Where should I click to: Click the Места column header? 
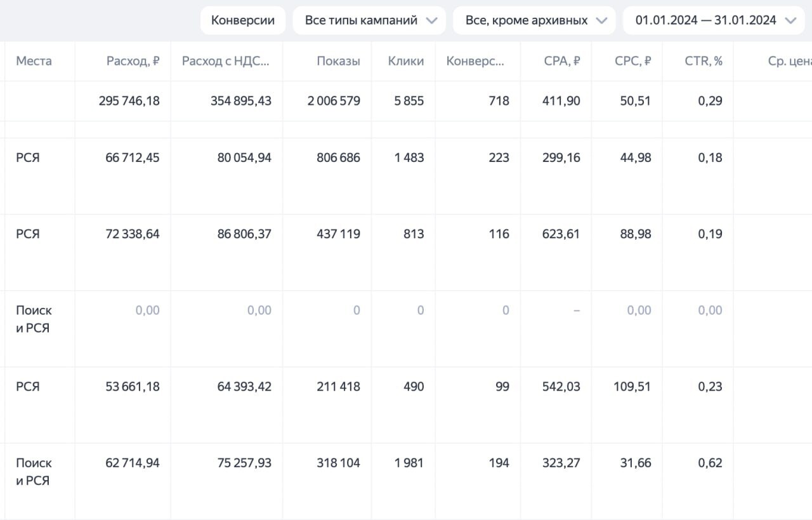34,61
